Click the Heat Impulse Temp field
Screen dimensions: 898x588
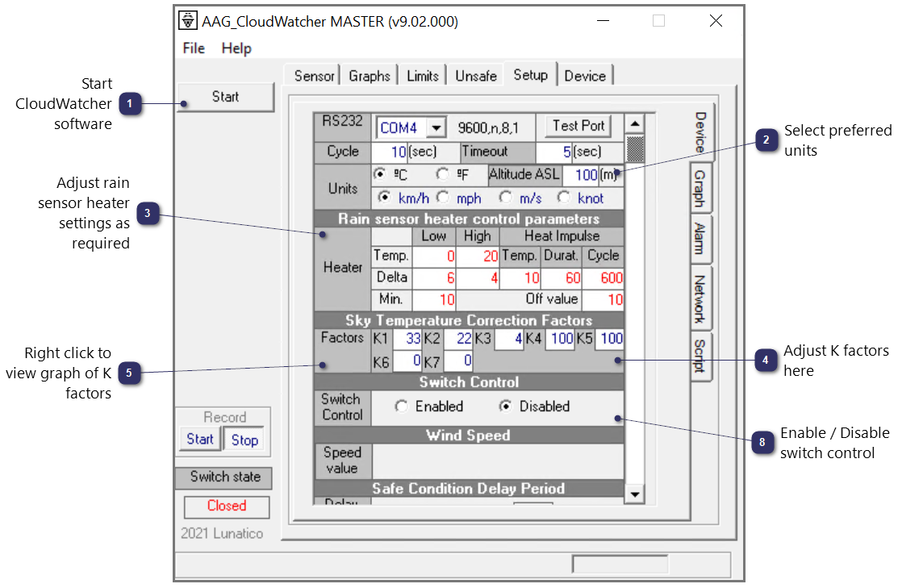pyautogui.click(x=520, y=277)
